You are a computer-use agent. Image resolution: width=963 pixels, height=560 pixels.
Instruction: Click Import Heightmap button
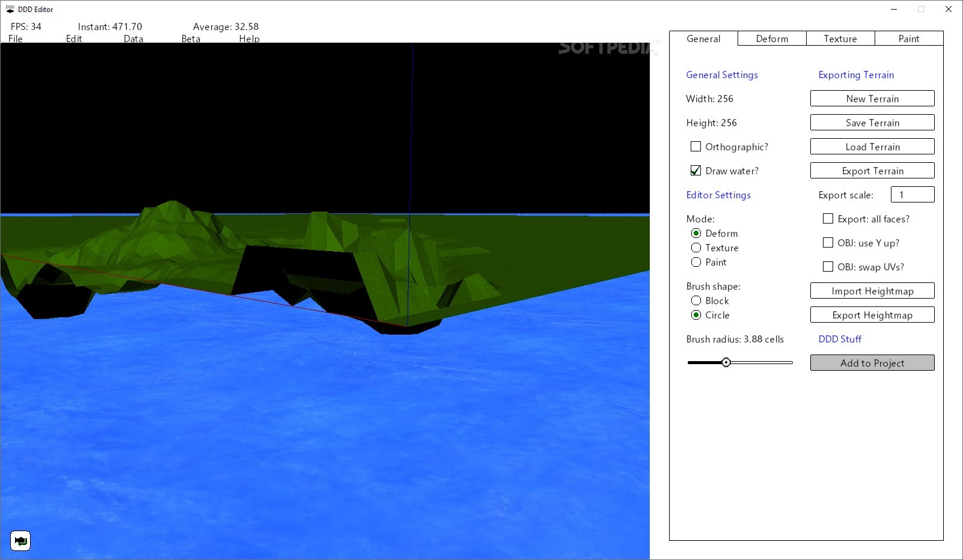872,291
